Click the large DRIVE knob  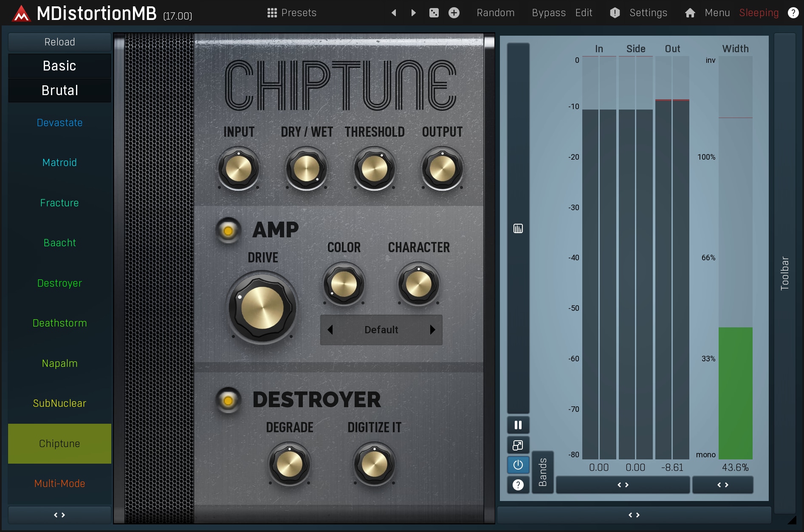coord(262,307)
